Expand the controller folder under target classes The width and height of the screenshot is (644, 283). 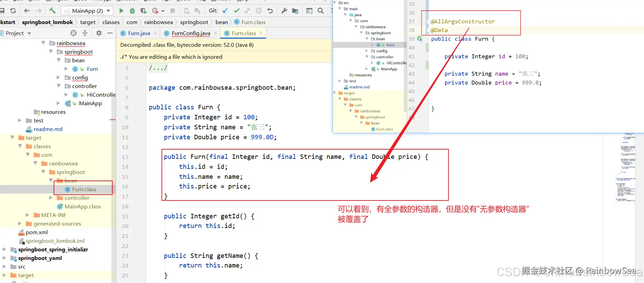[51, 198]
